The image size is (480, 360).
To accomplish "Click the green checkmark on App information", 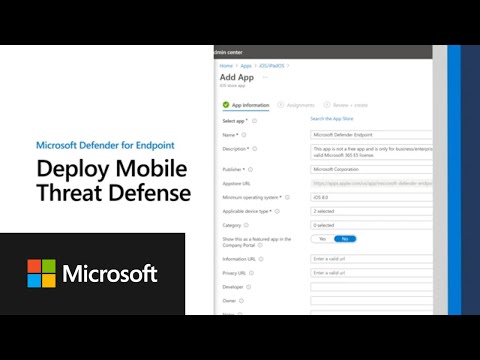I will pos(226,105).
